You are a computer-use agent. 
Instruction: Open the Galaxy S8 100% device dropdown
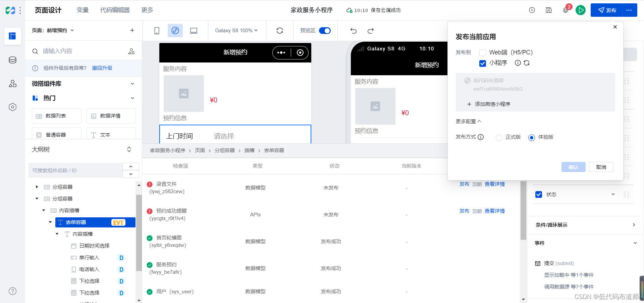tap(236, 31)
